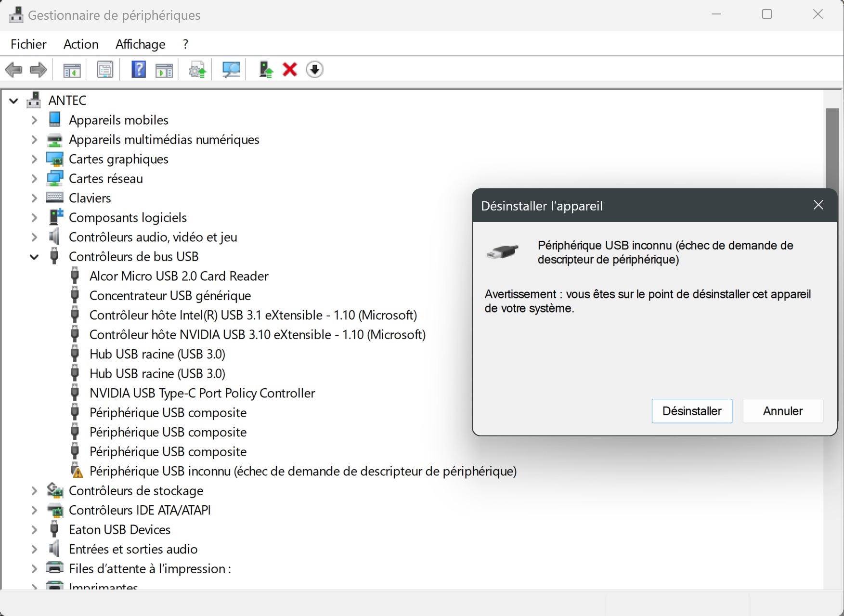Click the back arrow in the toolbar
844x616 pixels.
[13, 70]
